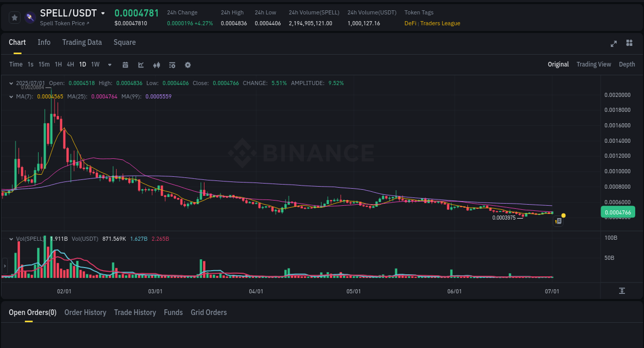This screenshot has width=644, height=348.
Task: Open the indicator display settings icon
Action: point(172,64)
